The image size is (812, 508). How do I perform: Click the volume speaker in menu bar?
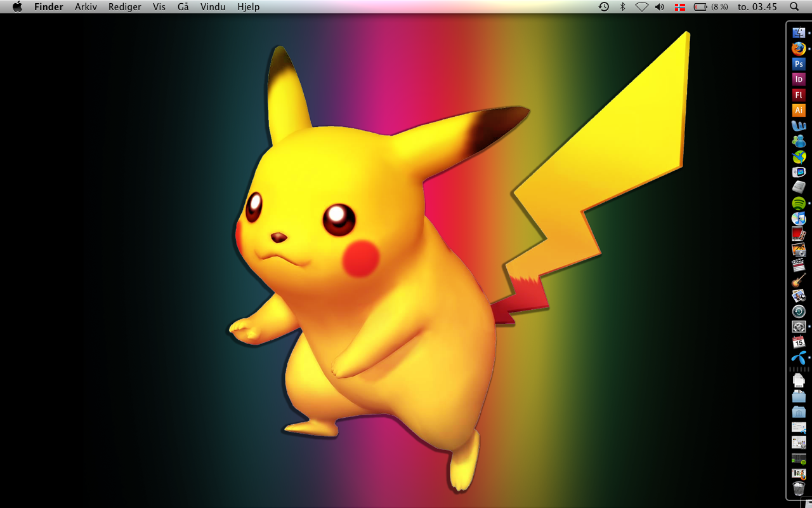(660, 7)
